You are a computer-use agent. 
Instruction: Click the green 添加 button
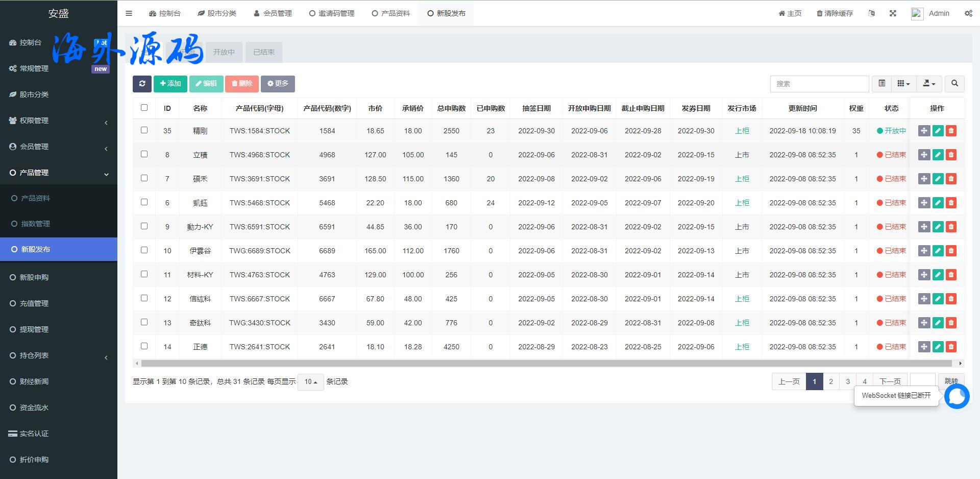tap(170, 84)
